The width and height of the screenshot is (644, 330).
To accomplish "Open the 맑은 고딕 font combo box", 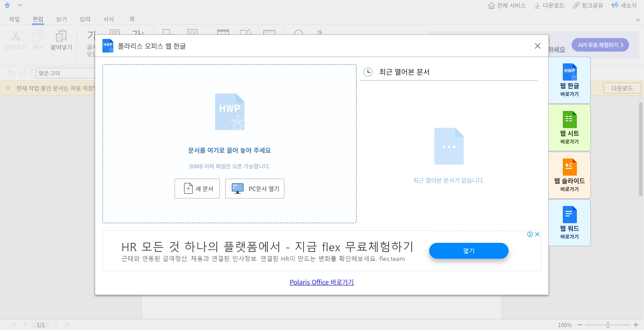I will [65, 73].
